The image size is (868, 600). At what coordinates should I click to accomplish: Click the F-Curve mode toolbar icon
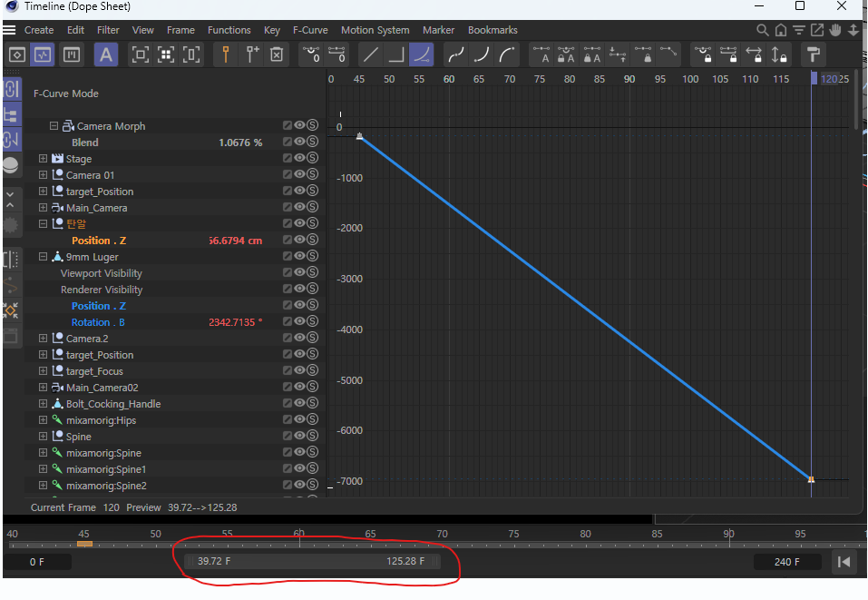click(44, 54)
